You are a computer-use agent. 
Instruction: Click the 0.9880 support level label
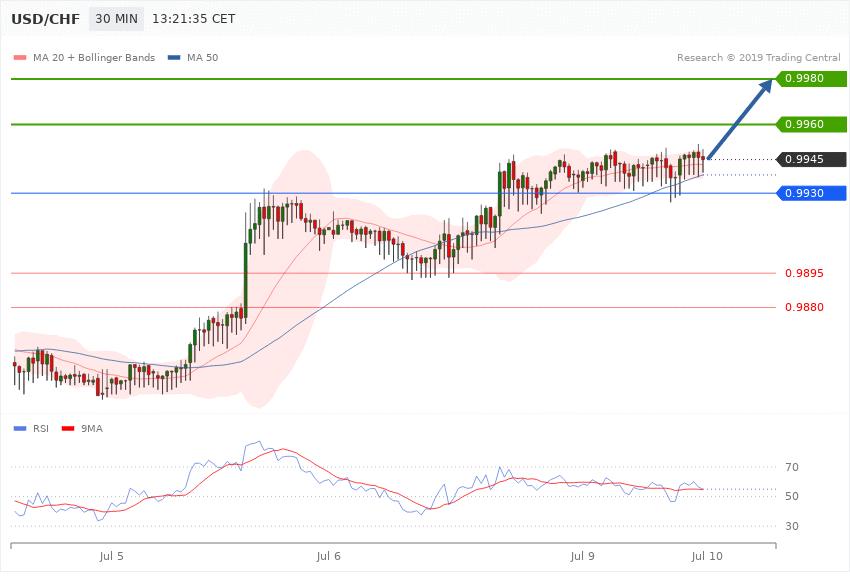click(804, 307)
